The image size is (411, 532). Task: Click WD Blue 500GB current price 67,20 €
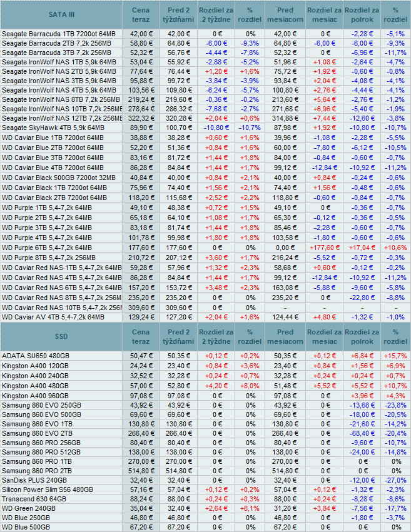(x=141, y=528)
